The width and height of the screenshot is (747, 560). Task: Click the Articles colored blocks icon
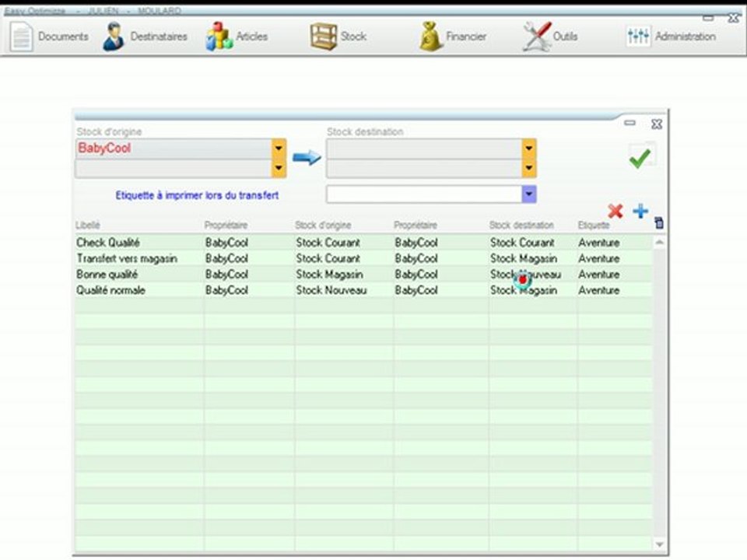tap(219, 37)
